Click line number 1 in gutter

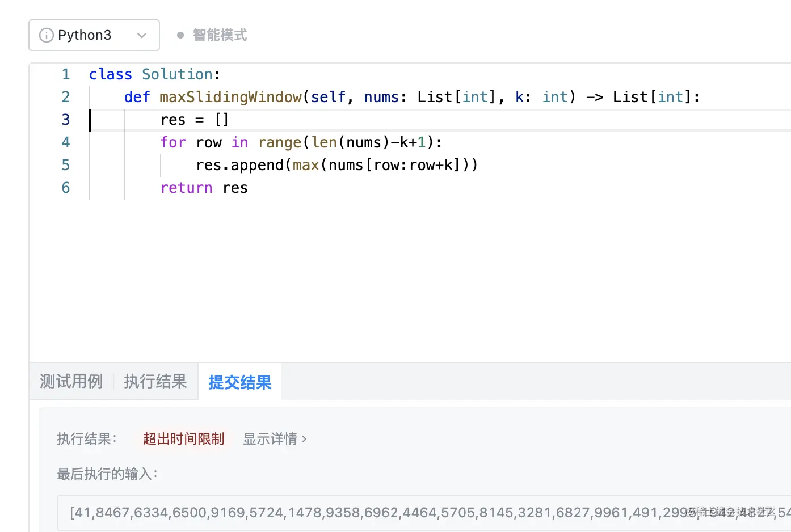pos(66,74)
